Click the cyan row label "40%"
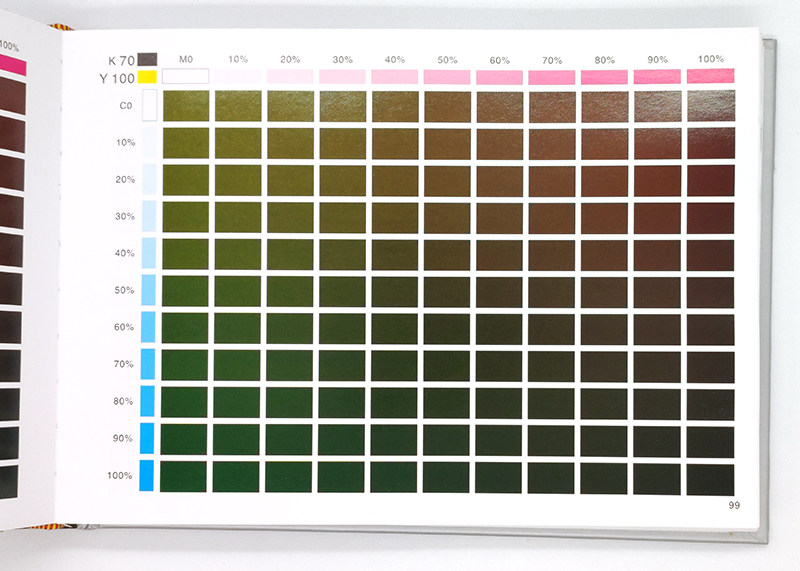800x571 pixels. (x=124, y=253)
